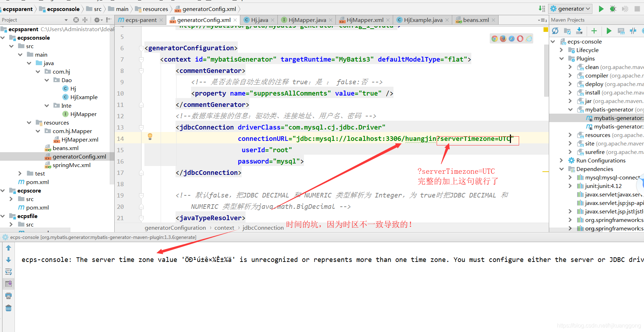Open file in Internet Explorer

[529, 39]
